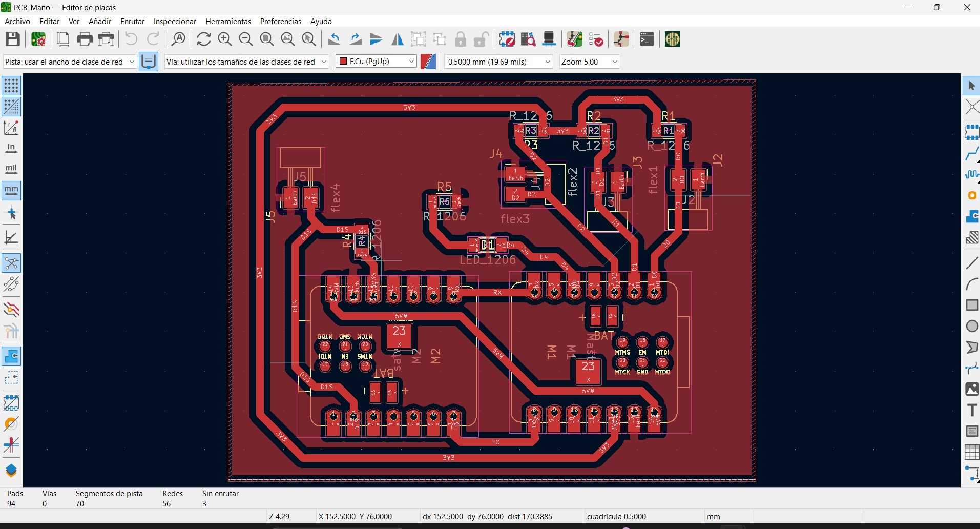Viewport: 980px width, 529px height.
Task: Zoom in using the toolbar magnifier
Action: tap(224, 39)
